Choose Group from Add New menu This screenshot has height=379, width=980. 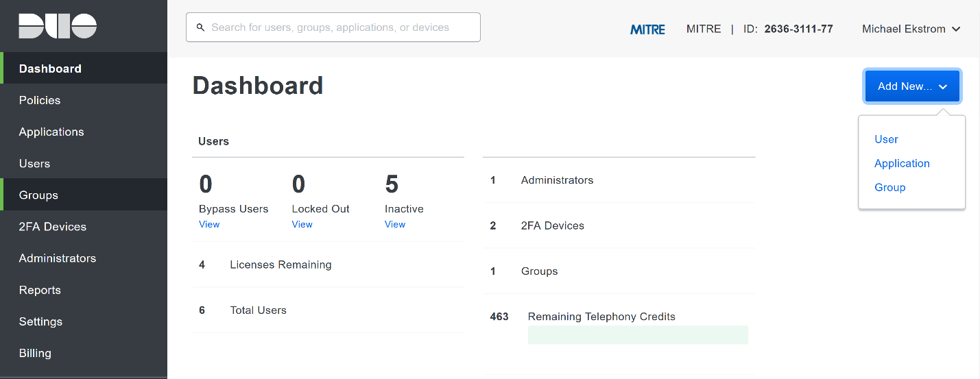[x=889, y=187]
